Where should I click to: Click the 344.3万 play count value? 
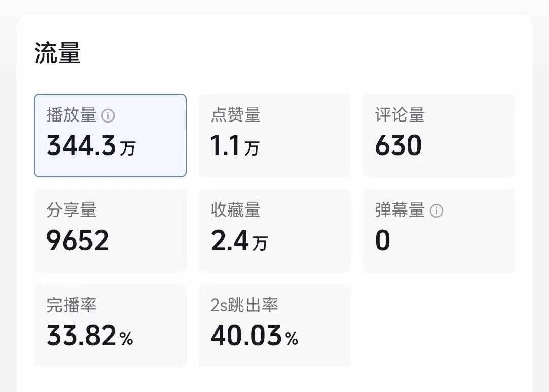click(x=91, y=145)
